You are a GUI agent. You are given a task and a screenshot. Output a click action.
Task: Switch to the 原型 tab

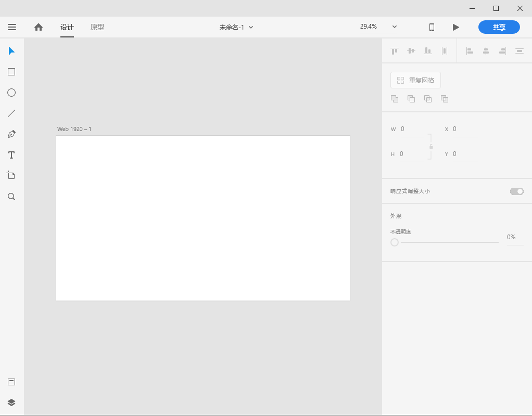click(97, 27)
